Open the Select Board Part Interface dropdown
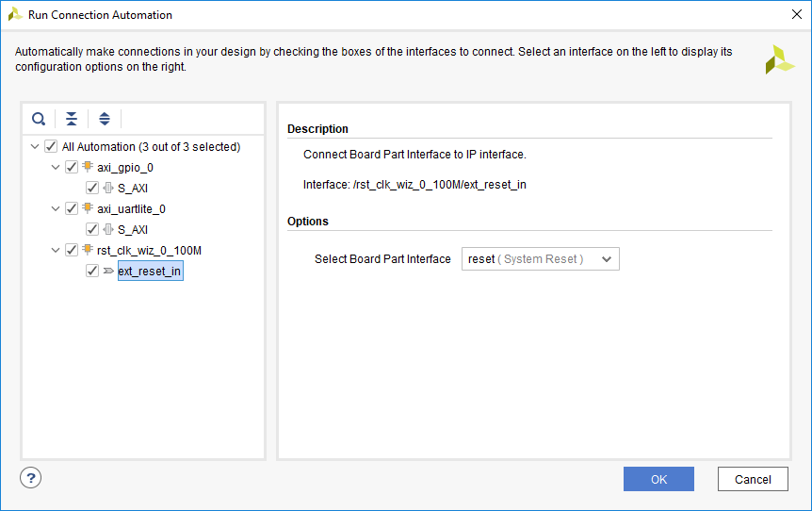The height and width of the screenshot is (511, 812). [540, 258]
